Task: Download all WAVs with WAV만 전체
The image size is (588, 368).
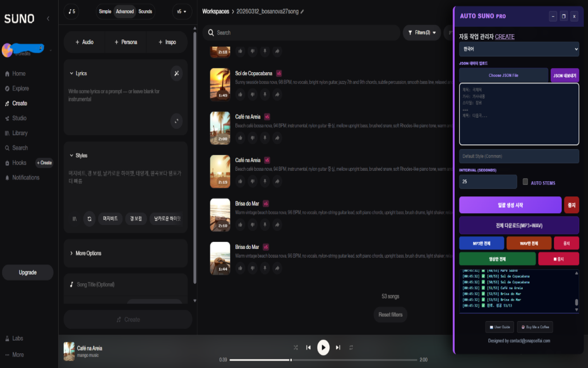Action: 529,243
